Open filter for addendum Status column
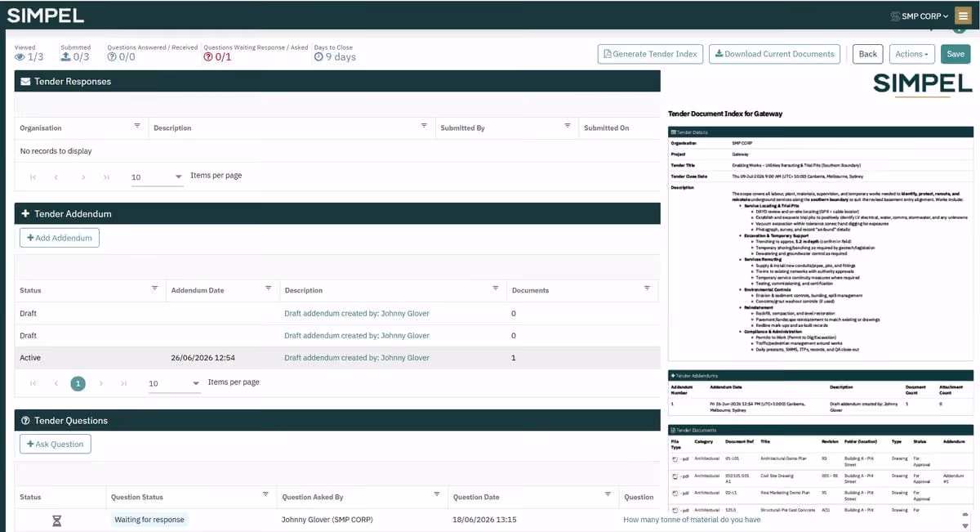 154,288
